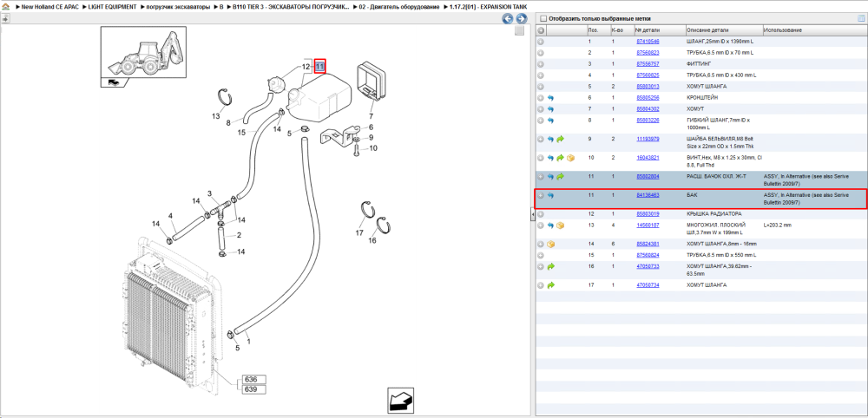
Task: Select callout 17 in the diagram
Action: pyautogui.click(x=359, y=232)
